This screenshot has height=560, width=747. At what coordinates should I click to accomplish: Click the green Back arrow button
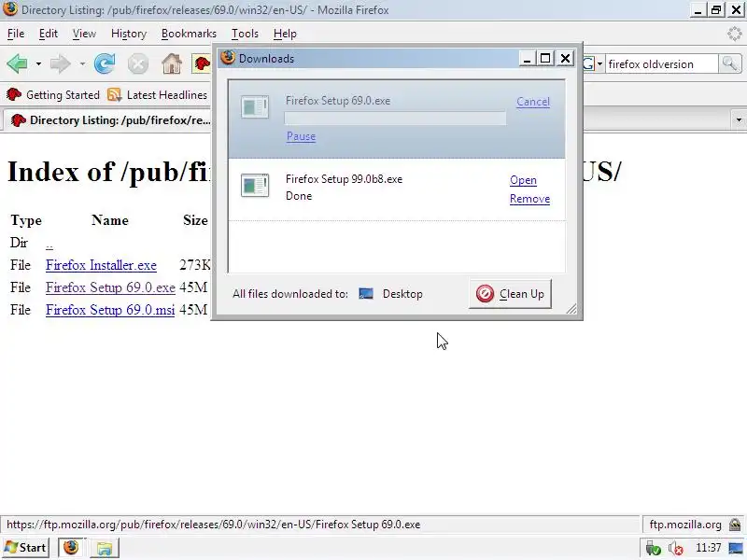18,63
